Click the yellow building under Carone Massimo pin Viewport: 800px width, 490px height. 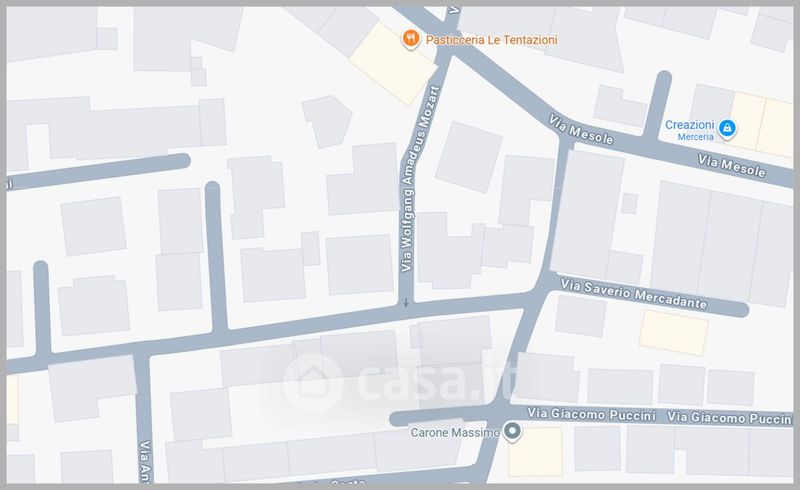[535, 452]
